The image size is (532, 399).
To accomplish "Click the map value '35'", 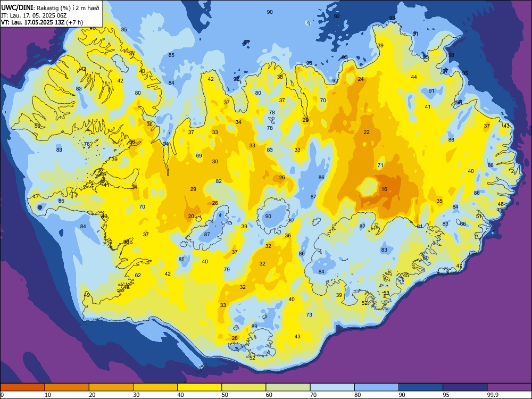I will (x=439, y=201).
